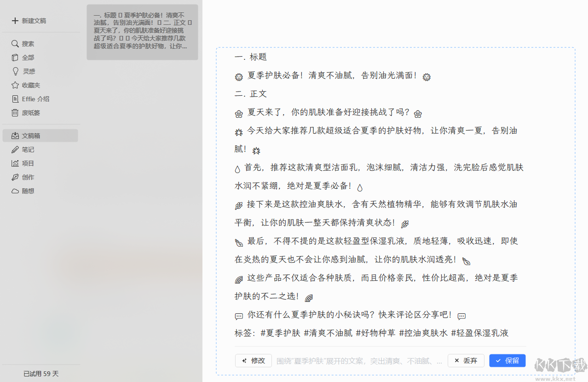This screenshot has height=382, width=588.
Task: Open the bar-chart icon beside 项目
Action: point(15,163)
